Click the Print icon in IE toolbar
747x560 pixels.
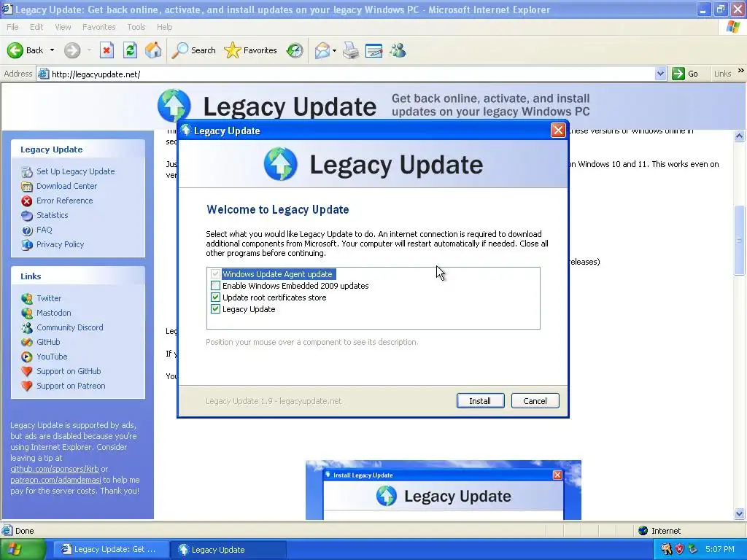pyautogui.click(x=351, y=50)
